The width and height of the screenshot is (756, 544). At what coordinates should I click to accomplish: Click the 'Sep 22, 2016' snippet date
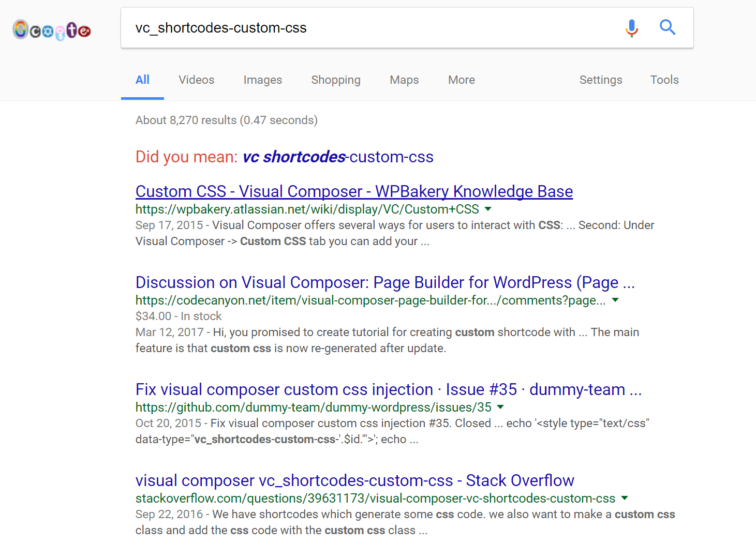click(169, 515)
